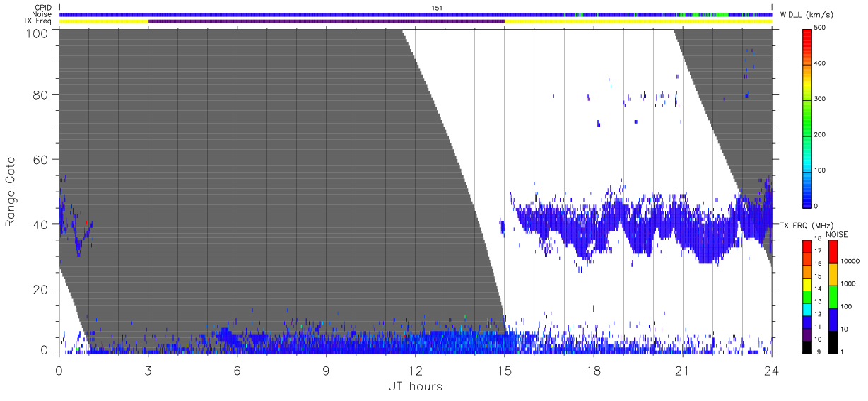Click the 1000 label on the NOISE legend
868x401 pixels.
point(848,284)
